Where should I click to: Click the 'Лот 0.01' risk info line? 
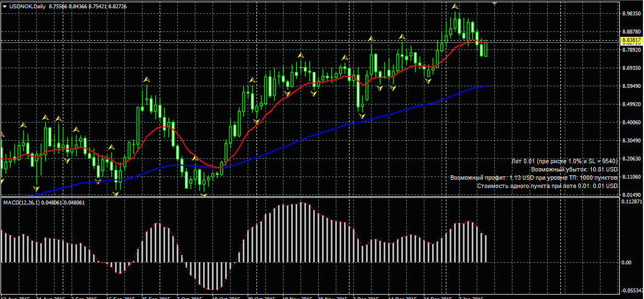(x=564, y=161)
